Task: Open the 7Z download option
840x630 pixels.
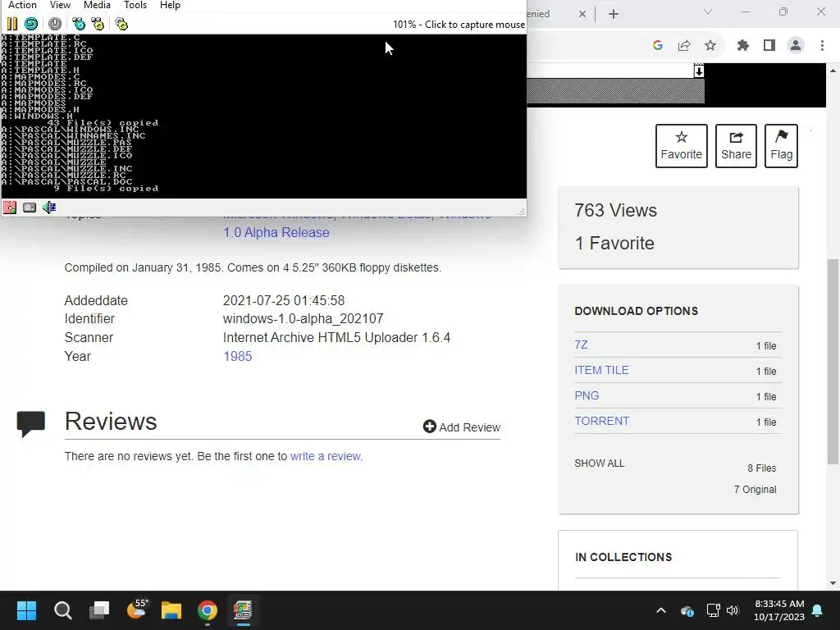Action: [582, 345]
